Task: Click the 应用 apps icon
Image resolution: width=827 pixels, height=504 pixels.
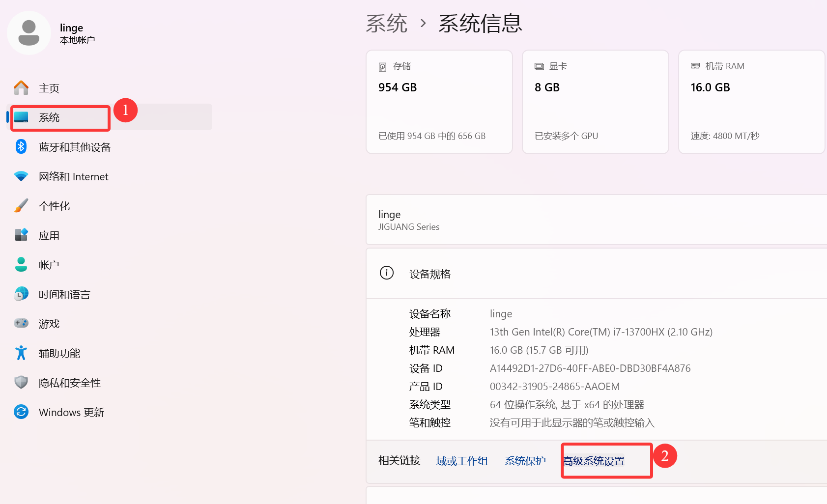Action: (x=21, y=235)
